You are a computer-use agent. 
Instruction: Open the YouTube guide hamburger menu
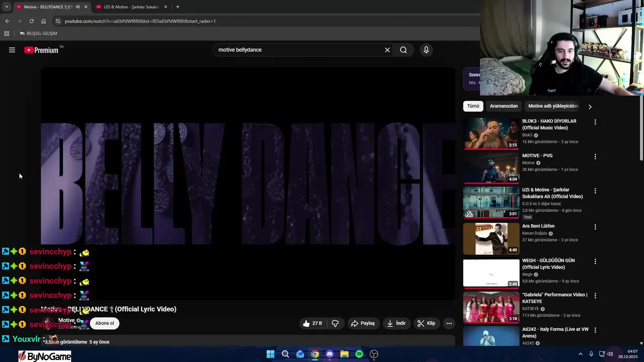12,50
